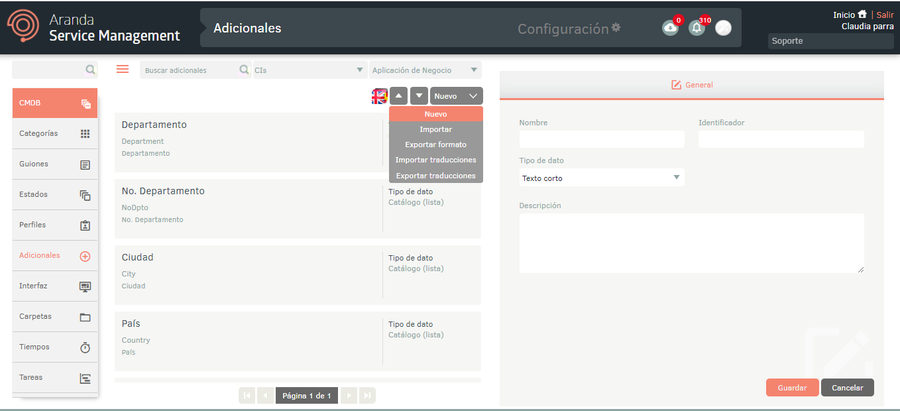900x411 pixels.
Task: Click the Salir link
Action: 885,15
